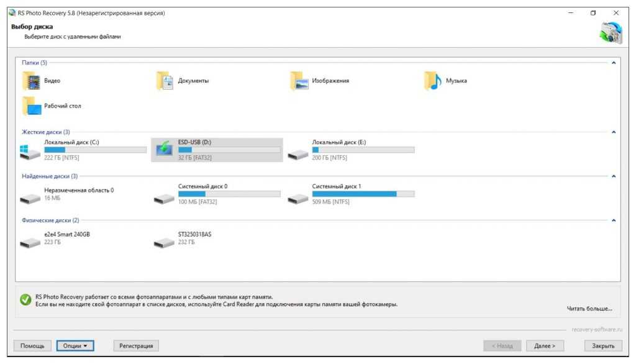Collapse the Жесткие диски (3) section
Screen dimensions: 636x364
(x=614, y=132)
